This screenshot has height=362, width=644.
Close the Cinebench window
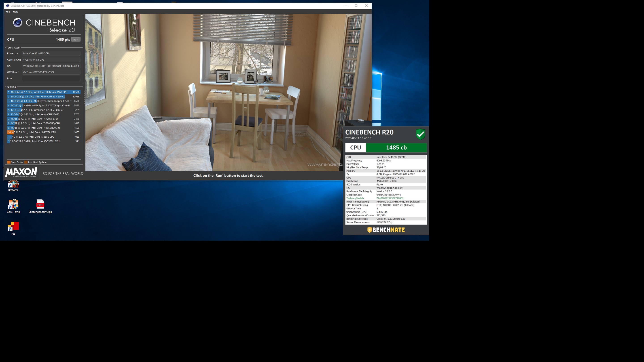[366, 6]
